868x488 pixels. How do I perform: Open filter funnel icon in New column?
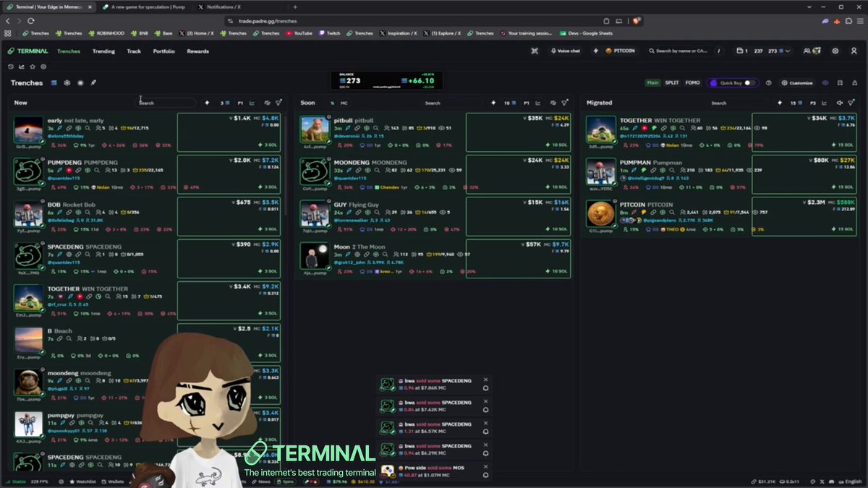[278, 103]
